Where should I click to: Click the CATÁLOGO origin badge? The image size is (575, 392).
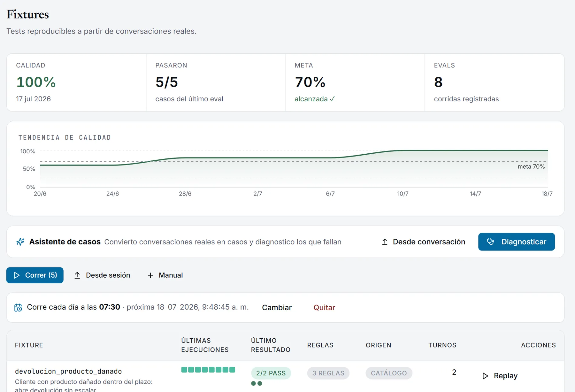(389, 373)
